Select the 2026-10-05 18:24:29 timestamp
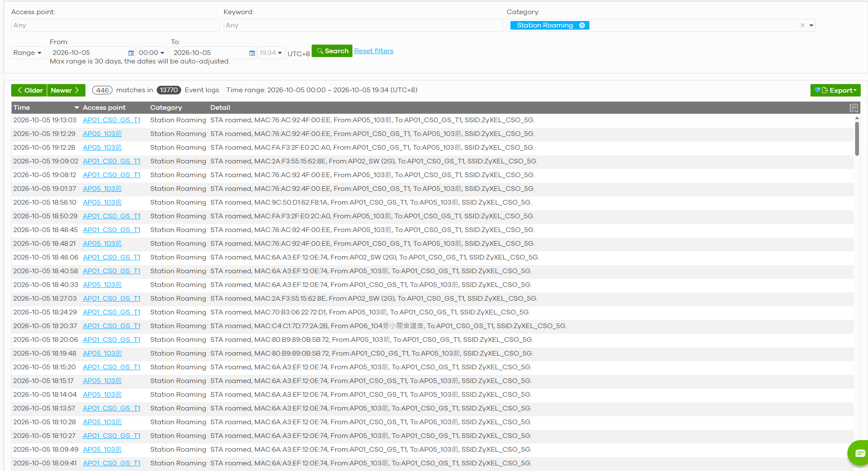 [45, 312]
